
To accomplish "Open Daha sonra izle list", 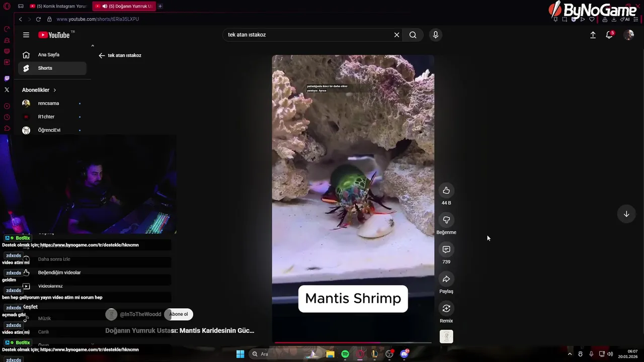I will (54, 259).
